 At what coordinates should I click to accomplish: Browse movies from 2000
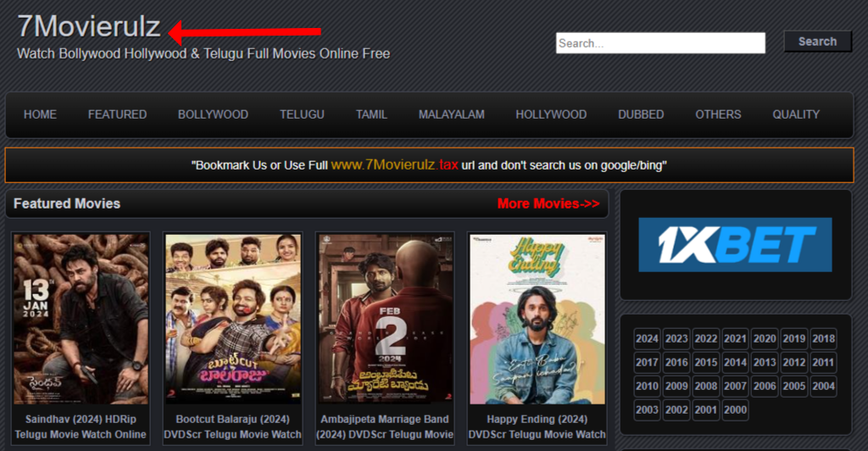click(735, 410)
